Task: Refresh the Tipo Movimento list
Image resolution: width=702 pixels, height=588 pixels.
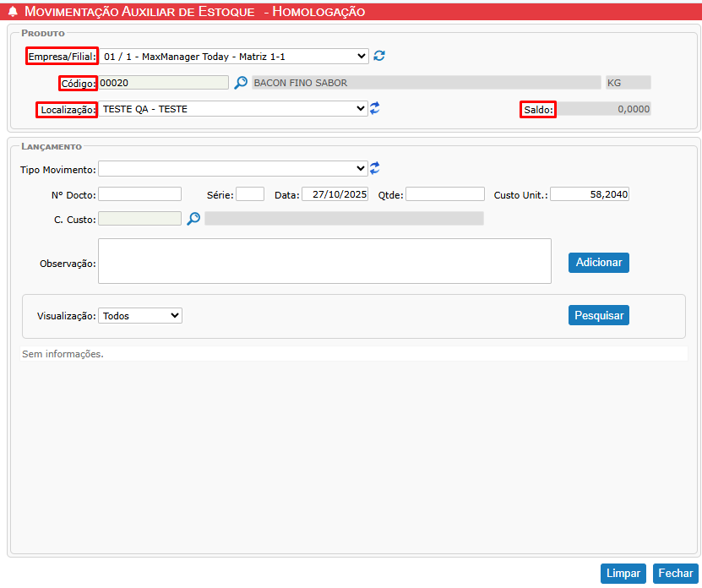Action: [x=375, y=168]
